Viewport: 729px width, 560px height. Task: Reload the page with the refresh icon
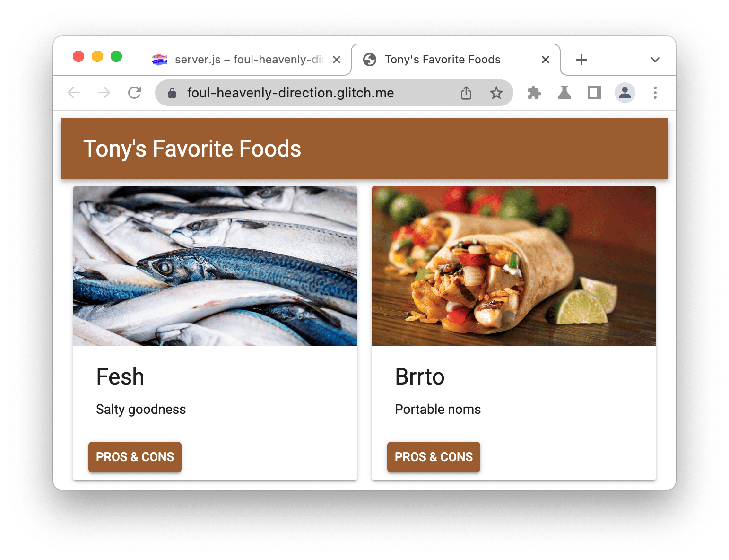(134, 93)
